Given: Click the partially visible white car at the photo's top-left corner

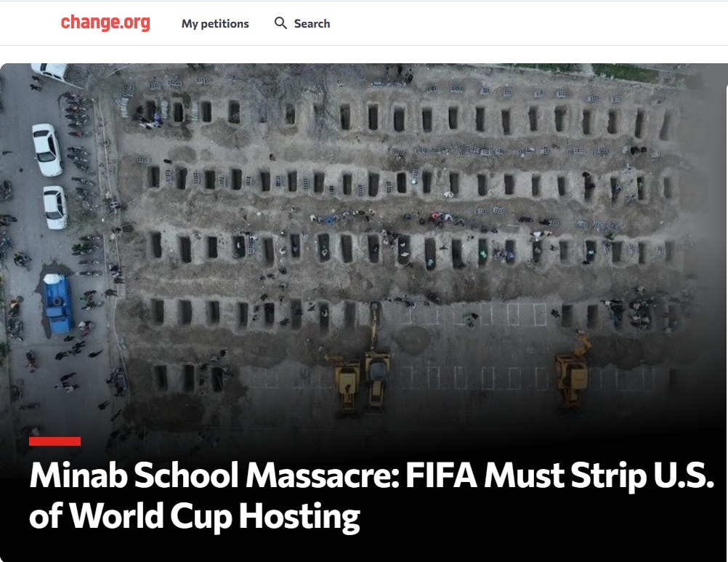Looking at the screenshot, I should (49, 71).
